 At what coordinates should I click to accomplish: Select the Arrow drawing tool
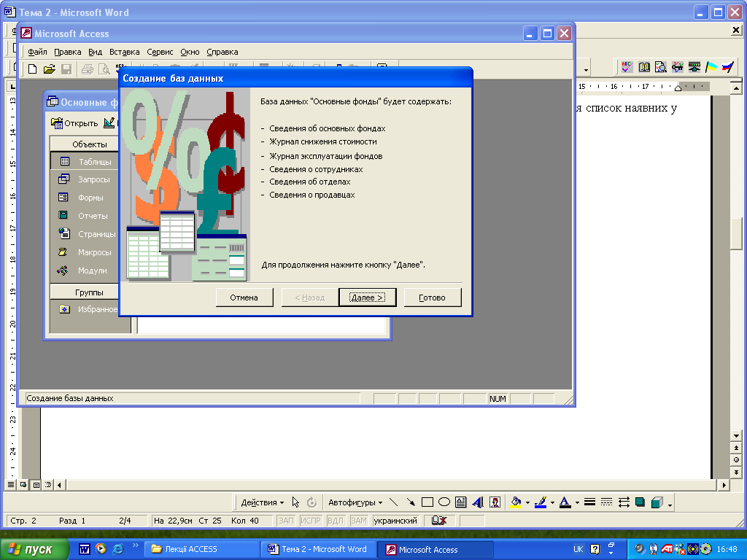pyautogui.click(x=411, y=502)
